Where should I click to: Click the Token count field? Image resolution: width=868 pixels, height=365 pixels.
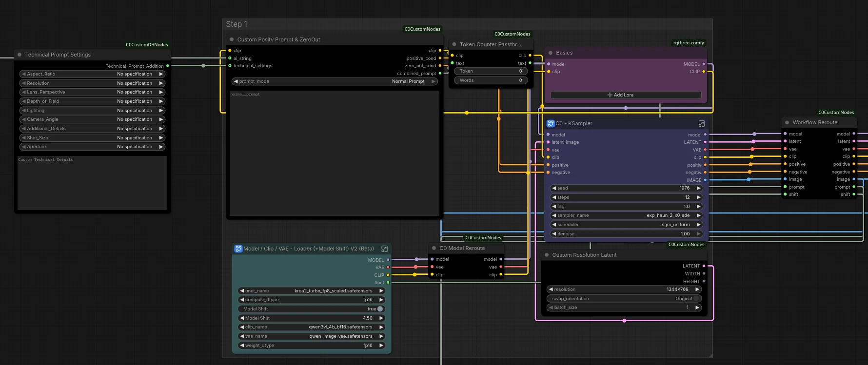pyautogui.click(x=491, y=71)
